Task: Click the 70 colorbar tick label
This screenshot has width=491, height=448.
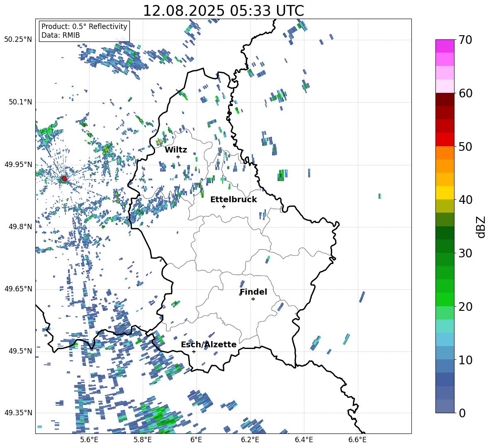Action: click(465, 40)
